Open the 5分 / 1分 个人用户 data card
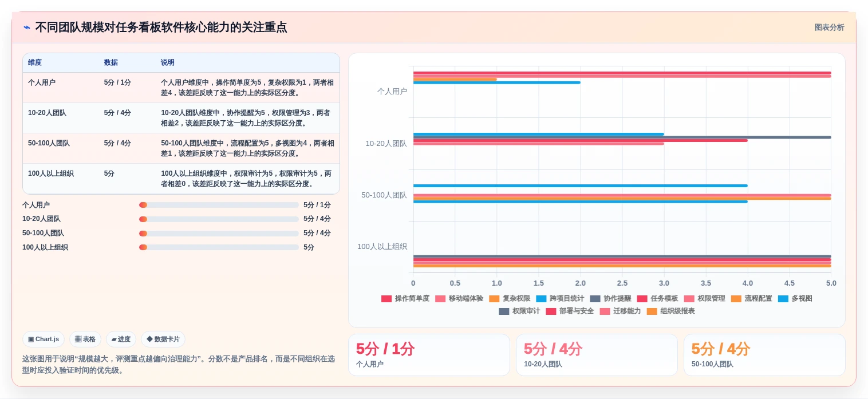 coord(429,355)
